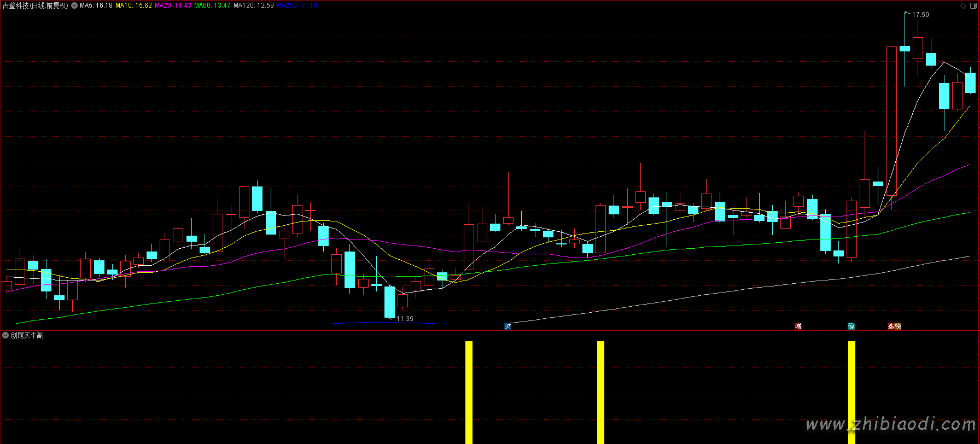Open dropdown beside 古鳌科技 chart title
Viewport: 980px width, 444px height.
click(x=74, y=6)
